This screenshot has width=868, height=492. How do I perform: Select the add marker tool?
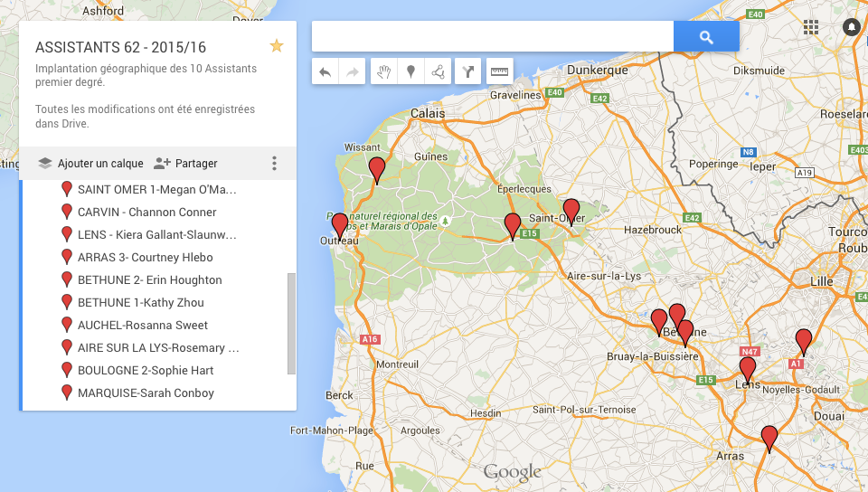410,71
